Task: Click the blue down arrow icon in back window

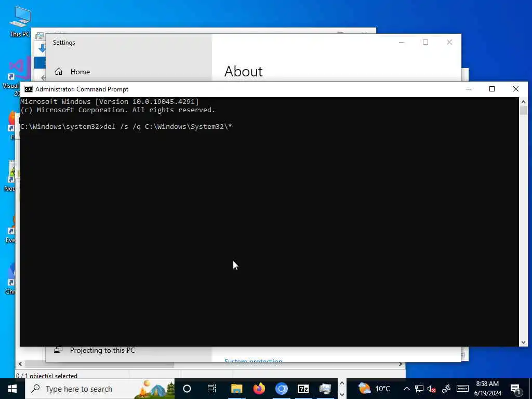Action: (x=42, y=48)
